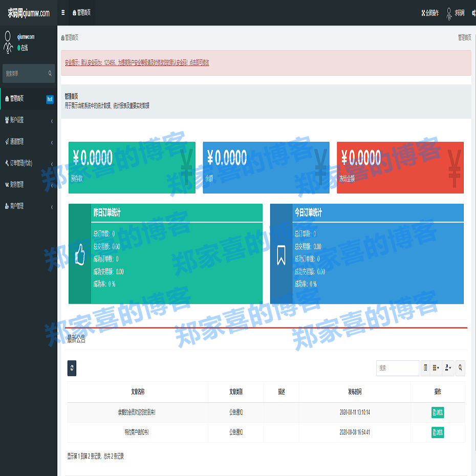Click the table 搜索 input field
This screenshot has width=476, height=476.
click(397, 367)
